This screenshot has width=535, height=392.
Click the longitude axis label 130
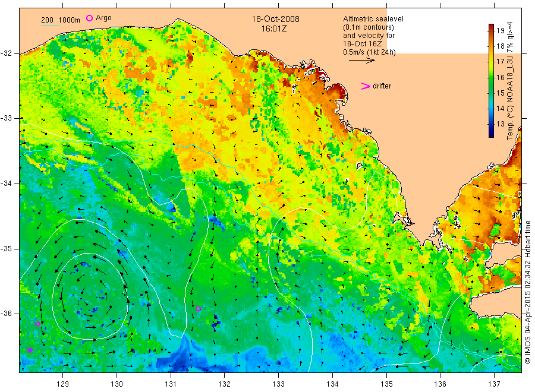(x=117, y=384)
